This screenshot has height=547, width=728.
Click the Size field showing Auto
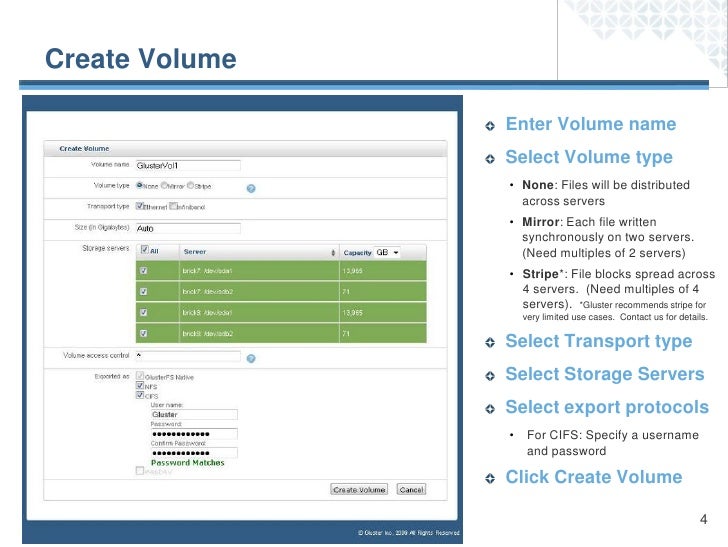click(188, 228)
